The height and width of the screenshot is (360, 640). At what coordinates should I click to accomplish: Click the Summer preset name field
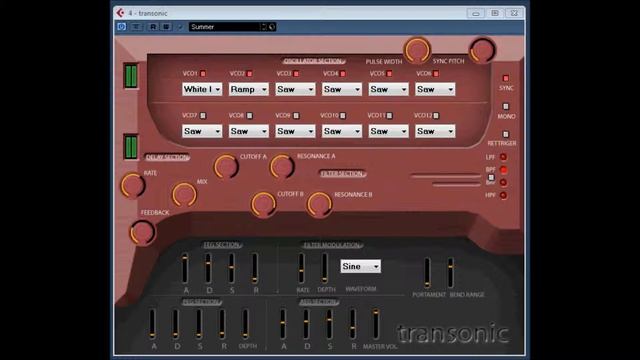click(x=225, y=27)
